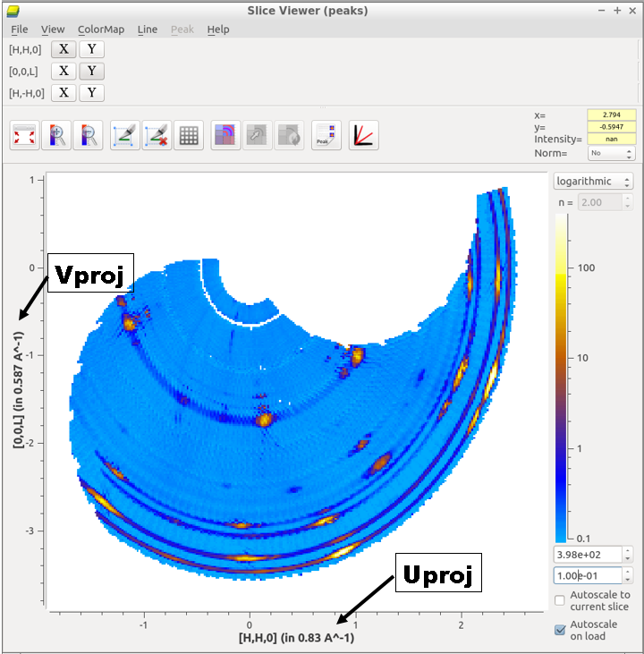The image size is (644, 654).
Task: Click the remove line icon with red X
Action: tap(157, 135)
